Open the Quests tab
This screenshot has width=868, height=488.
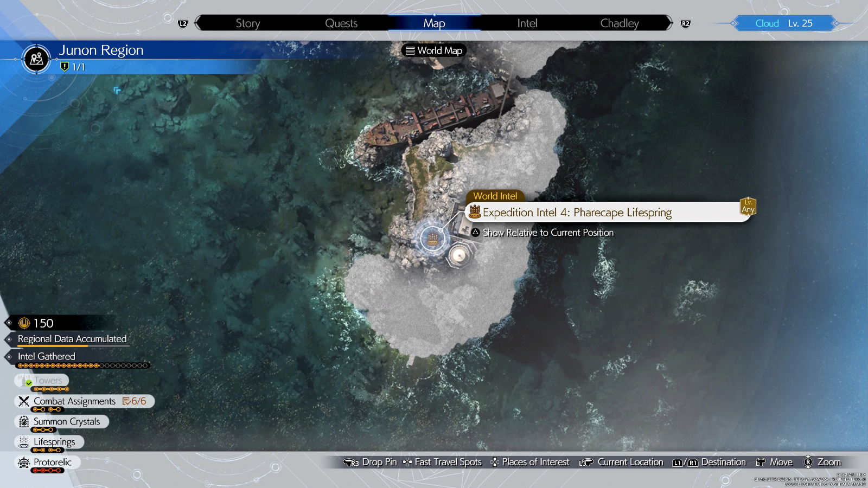coord(341,23)
